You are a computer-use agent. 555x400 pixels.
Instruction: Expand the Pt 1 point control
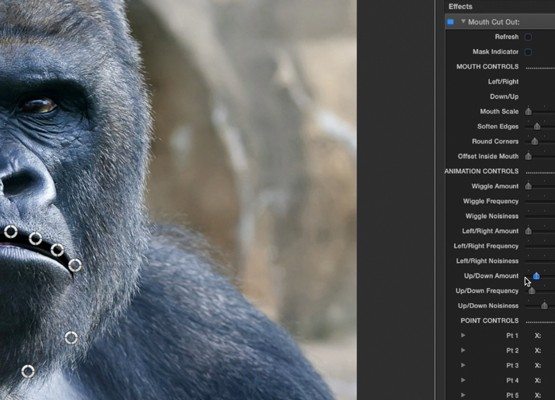(463, 335)
